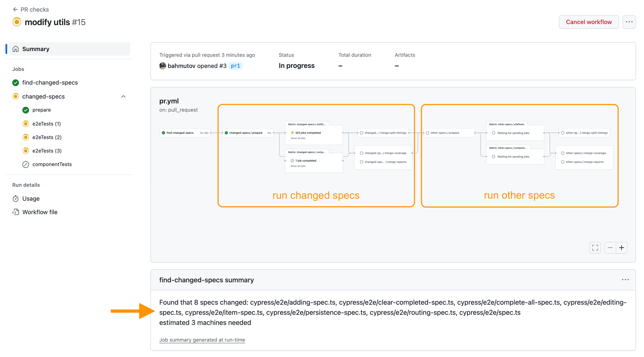Image resolution: width=644 pixels, height=357 pixels.
Task: Open Usage run details
Action: pos(31,199)
